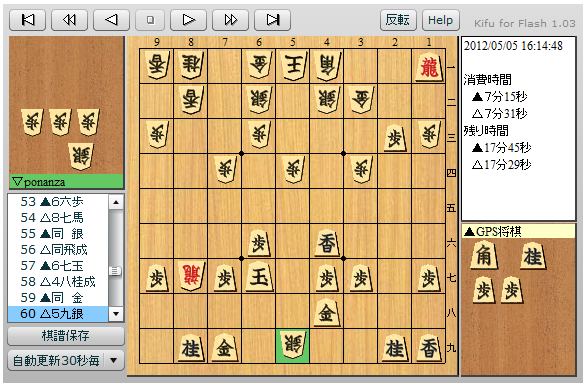Click the △17分29秒 remaining time
The height and width of the screenshot is (383, 586).
502,164
